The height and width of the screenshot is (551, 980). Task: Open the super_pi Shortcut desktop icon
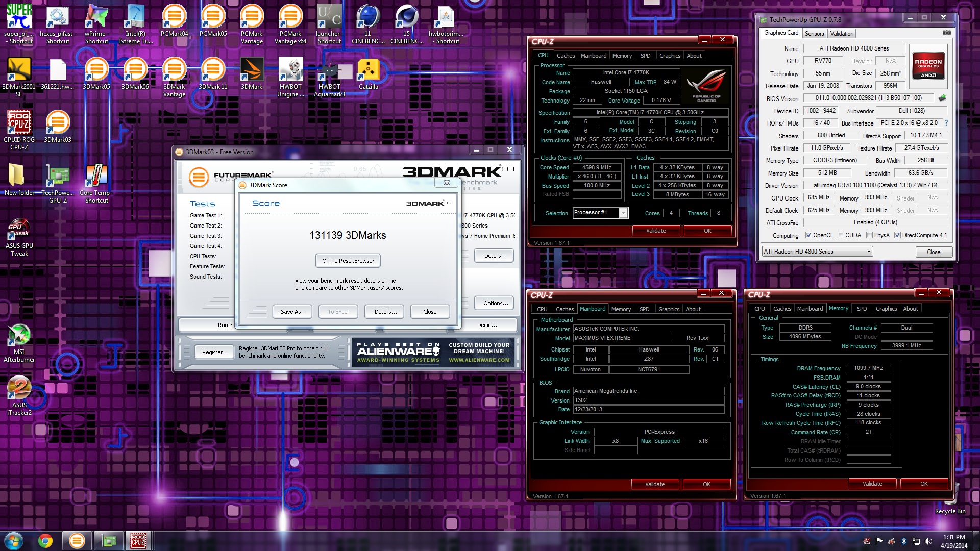19,23
